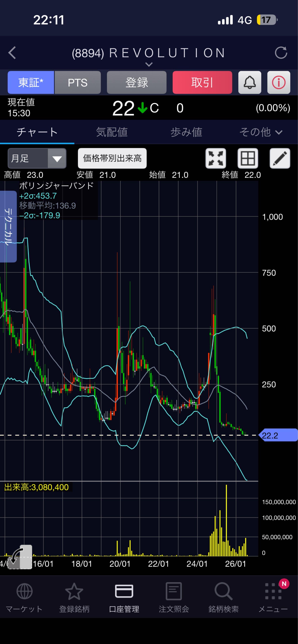
Task: Tap the 50,000,000 volume axis label
Action: [277, 537]
